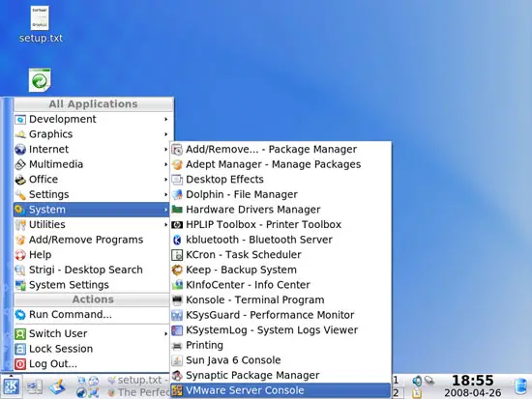
Task: Click the green refresh desktop icon
Action: pyautogui.click(x=40, y=80)
